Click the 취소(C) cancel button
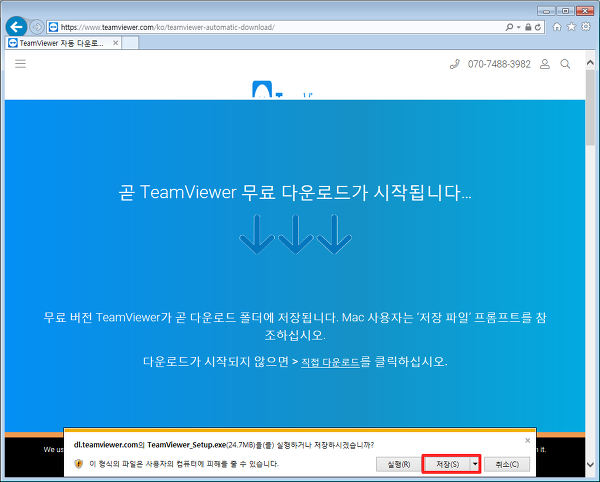Screen dimensions: 600x482 pyautogui.click(x=507, y=464)
